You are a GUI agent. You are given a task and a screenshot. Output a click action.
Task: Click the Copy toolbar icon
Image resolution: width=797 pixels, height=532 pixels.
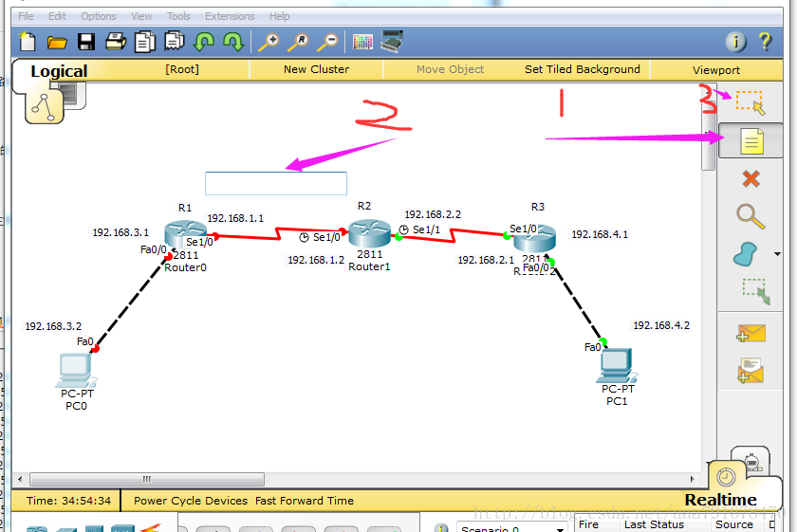[x=145, y=42]
